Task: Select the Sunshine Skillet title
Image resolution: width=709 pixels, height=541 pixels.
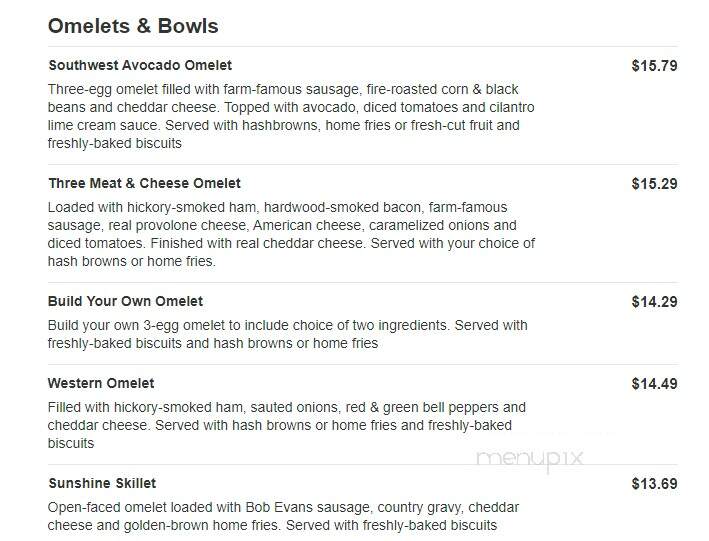Action: 102,483
